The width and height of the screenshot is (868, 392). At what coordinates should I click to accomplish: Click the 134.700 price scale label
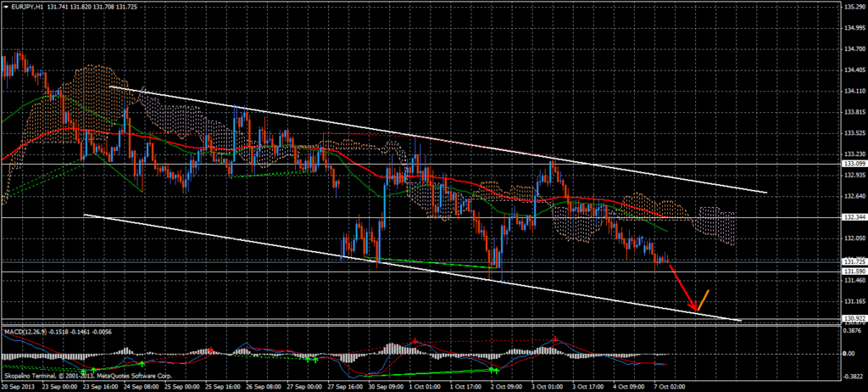coord(854,49)
